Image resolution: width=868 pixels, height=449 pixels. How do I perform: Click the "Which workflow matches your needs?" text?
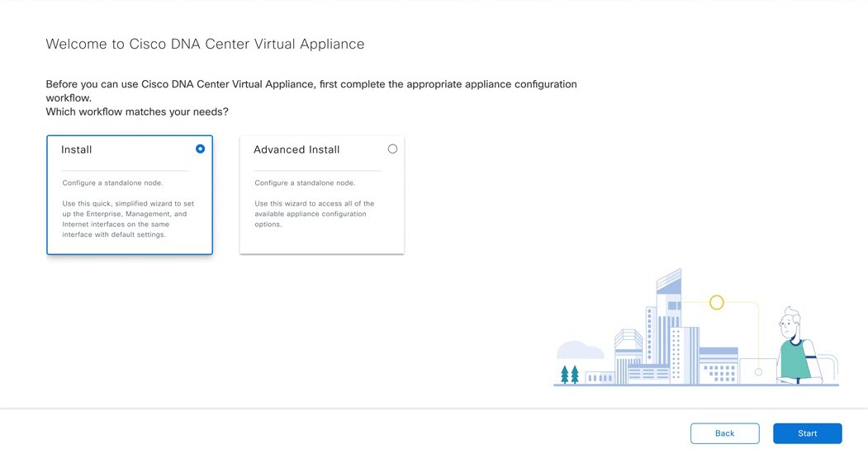pos(137,111)
